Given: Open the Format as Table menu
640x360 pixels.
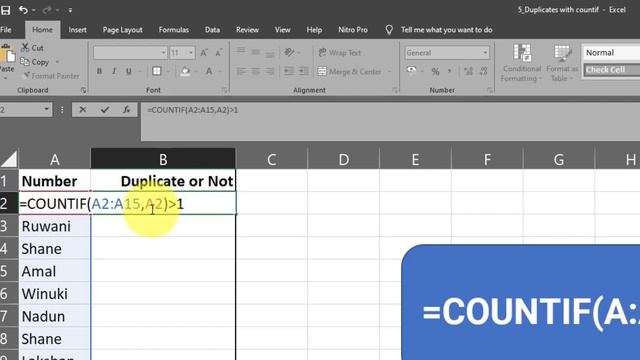Looking at the screenshot, I should (x=562, y=63).
